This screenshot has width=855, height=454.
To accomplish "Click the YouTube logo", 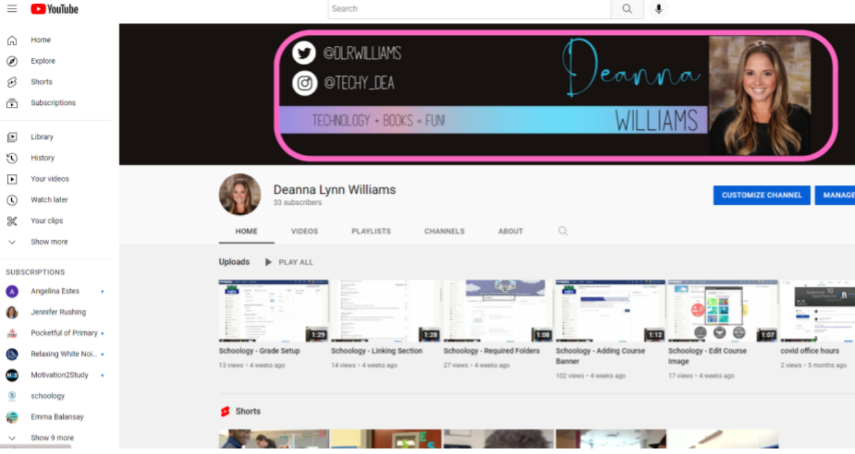I will click(55, 9).
